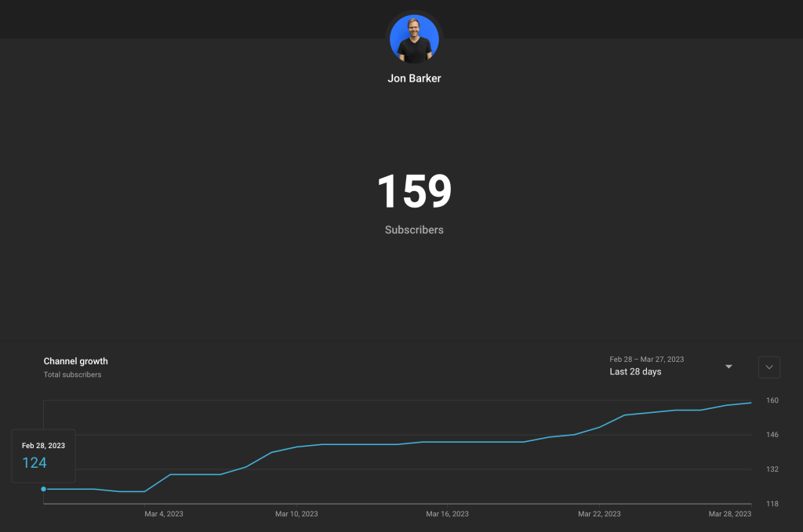Click Jon Barker's profile avatar
803x532 pixels.
[x=414, y=39]
